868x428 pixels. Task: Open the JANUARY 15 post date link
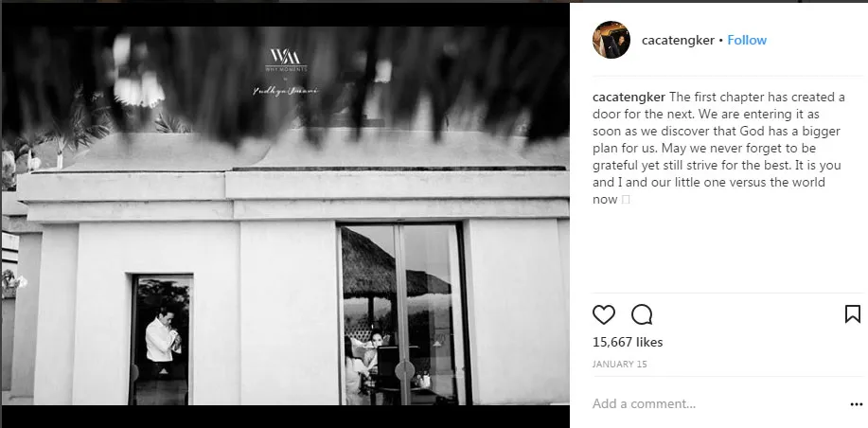(x=619, y=365)
